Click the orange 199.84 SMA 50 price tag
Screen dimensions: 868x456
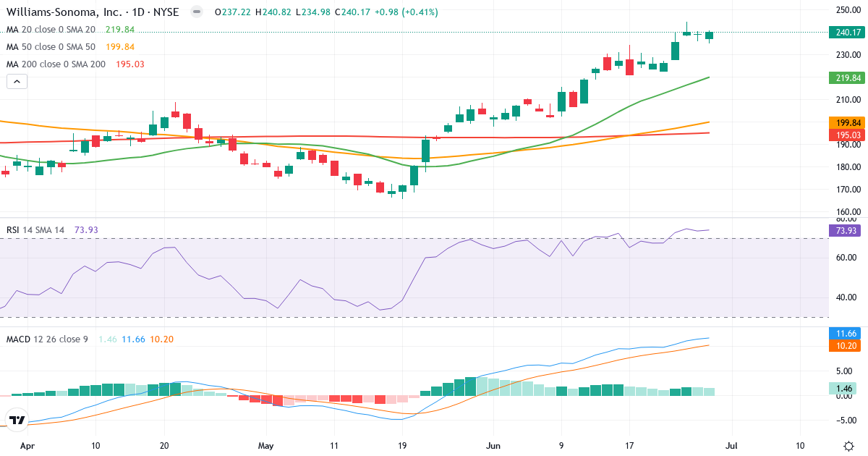pos(846,122)
